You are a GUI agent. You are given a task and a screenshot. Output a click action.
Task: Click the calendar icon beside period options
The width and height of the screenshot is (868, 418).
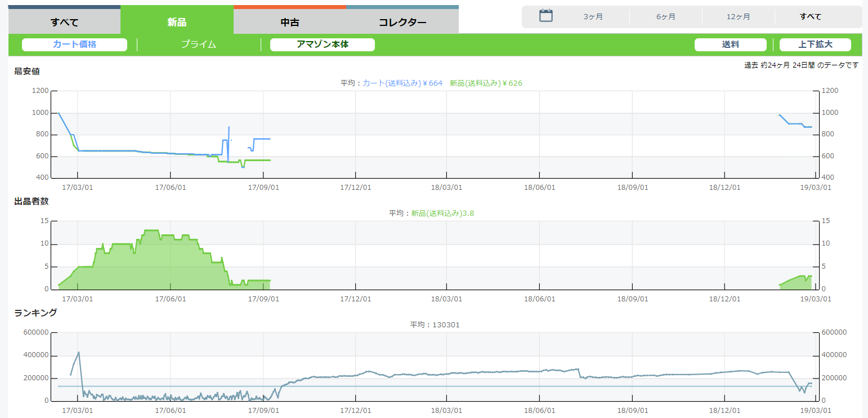pyautogui.click(x=545, y=16)
